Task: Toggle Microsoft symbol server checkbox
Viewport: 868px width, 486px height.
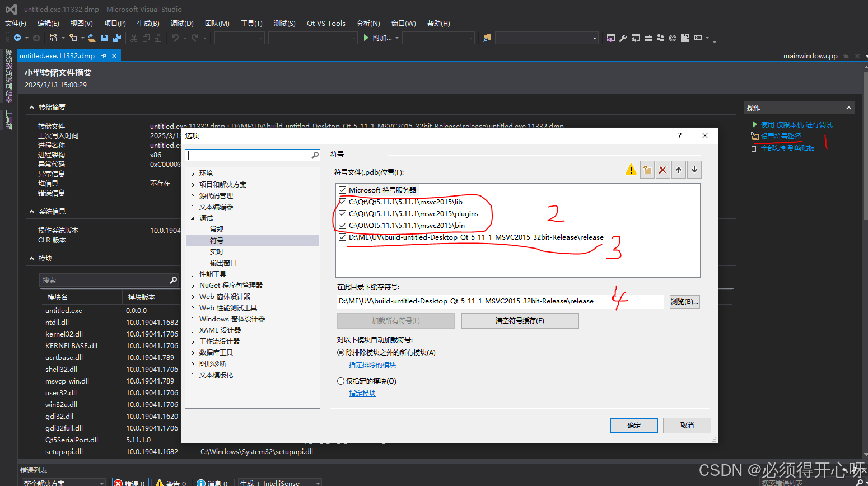Action: (x=342, y=190)
